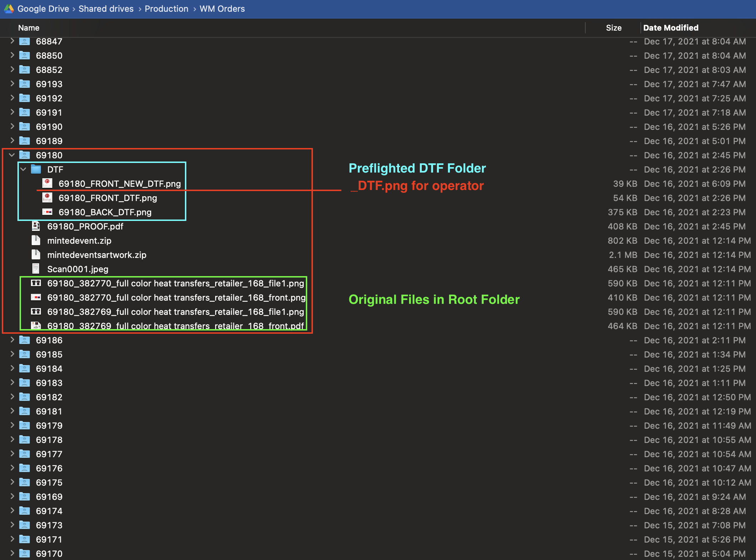The width and height of the screenshot is (756, 560).
Task: Expand the 69170 folder
Action: point(12,553)
